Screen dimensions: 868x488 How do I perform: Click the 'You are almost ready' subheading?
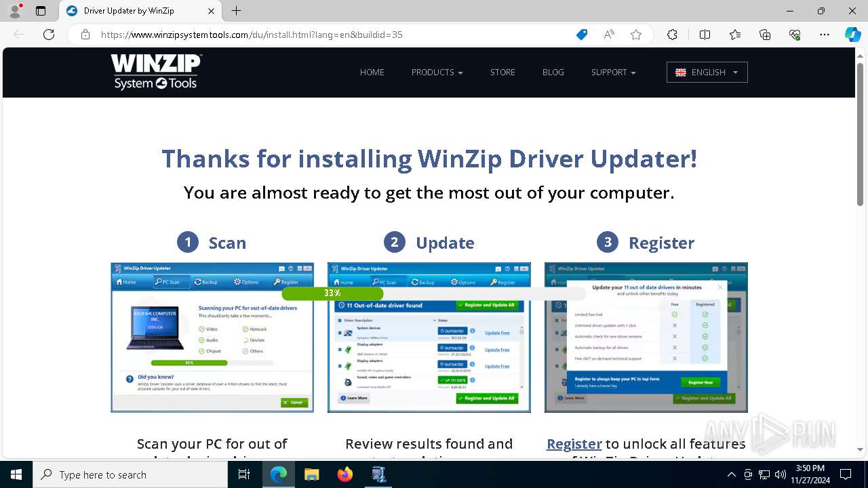[429, 193]
